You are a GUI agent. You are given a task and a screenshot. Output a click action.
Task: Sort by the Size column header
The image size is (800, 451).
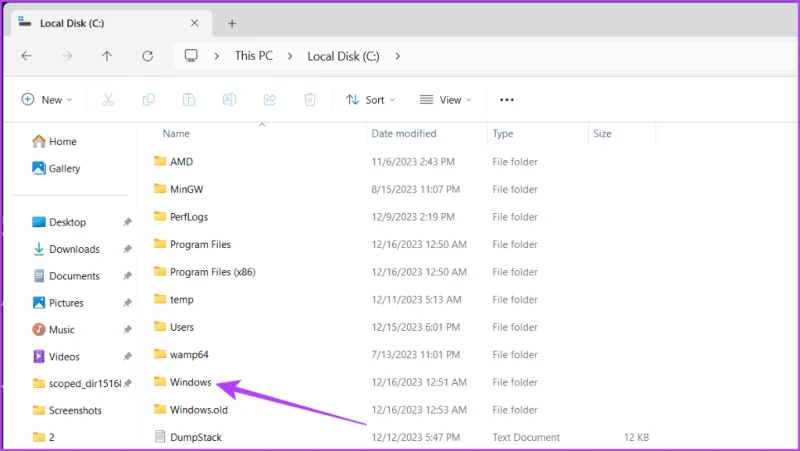[602, 134]
